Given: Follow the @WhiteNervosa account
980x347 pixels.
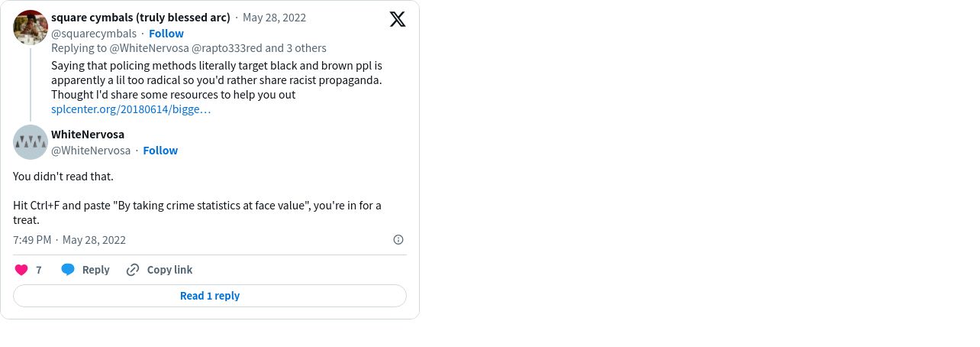Looking at the screenshot, I should tap(160, 151).
